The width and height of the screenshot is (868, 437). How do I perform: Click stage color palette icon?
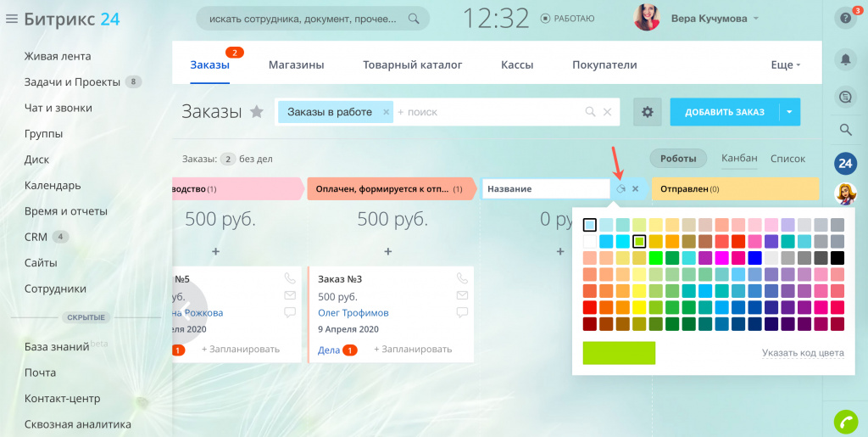point(621,189)
